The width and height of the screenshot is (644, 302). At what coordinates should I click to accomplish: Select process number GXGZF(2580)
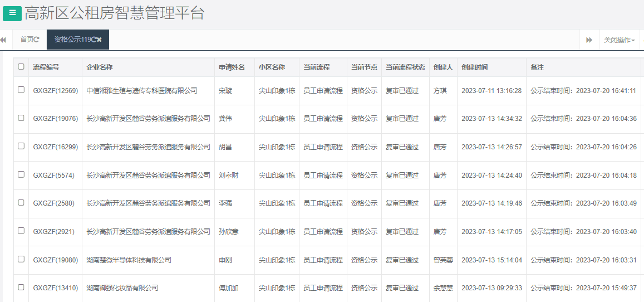click(54, 203)
